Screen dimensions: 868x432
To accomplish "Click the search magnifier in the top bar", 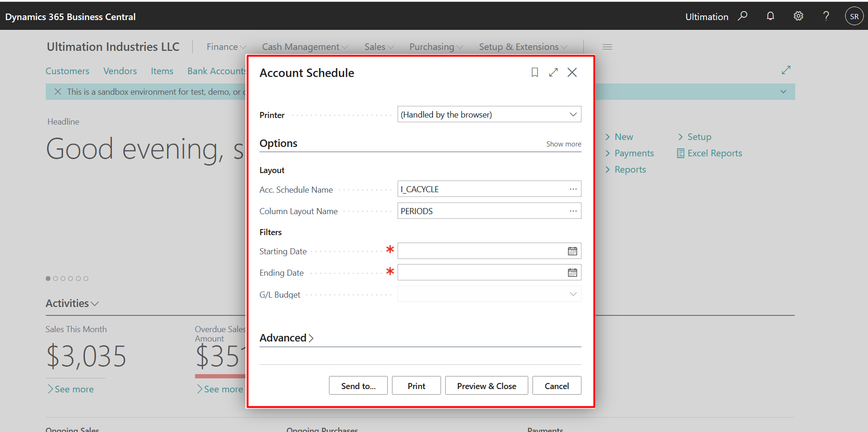I will (743, 15).
